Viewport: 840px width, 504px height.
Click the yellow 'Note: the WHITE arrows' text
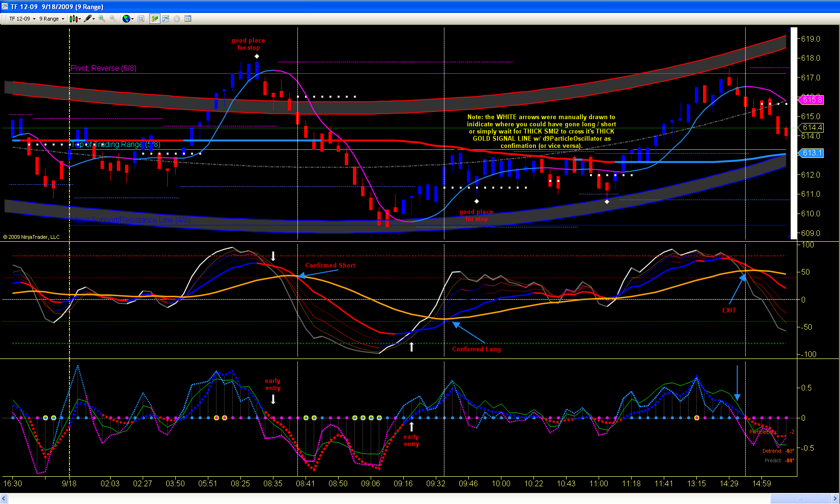point(541,131)
